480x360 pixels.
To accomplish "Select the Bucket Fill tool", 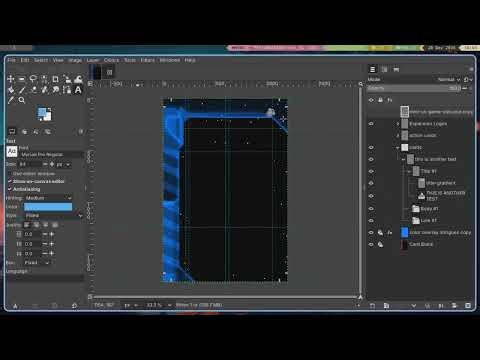I will click(11, 90).
